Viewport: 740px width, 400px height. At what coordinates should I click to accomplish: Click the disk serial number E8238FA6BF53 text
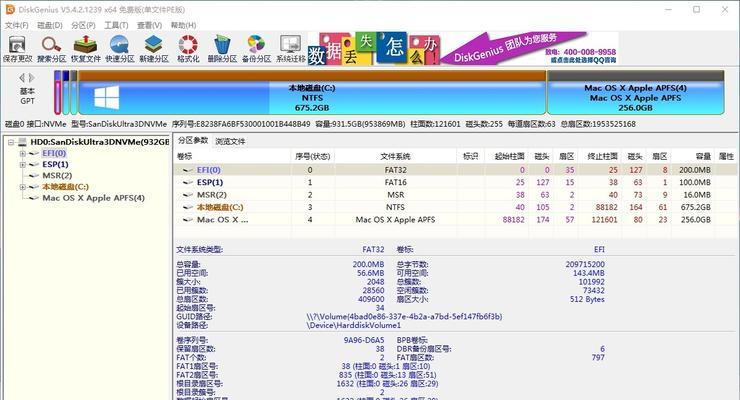[241, 124]
